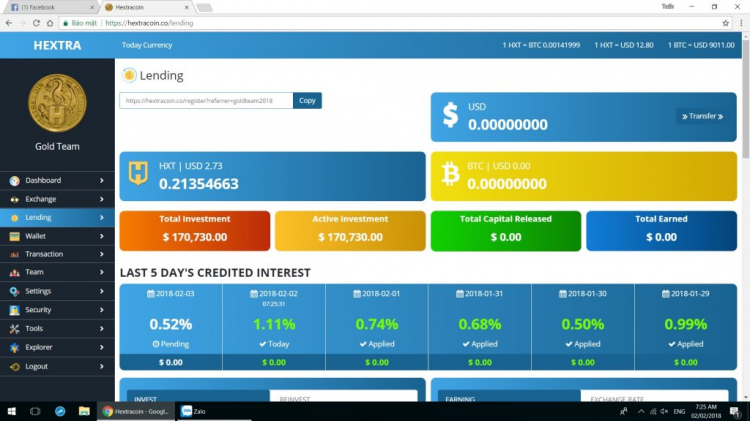Open the notification center icon
Image resolution: width=750 pixels, height=421 pixels.
click(735, 411)
